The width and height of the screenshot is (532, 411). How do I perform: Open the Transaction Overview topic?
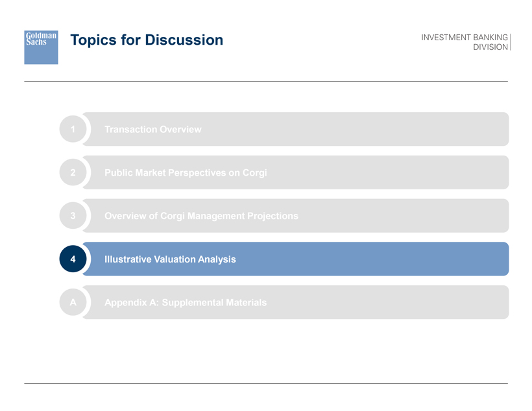[152, 130]
